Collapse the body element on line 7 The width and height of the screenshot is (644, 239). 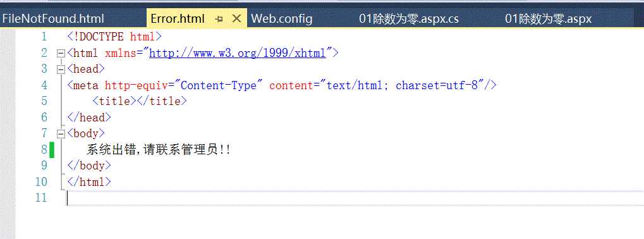pos(61,134)
